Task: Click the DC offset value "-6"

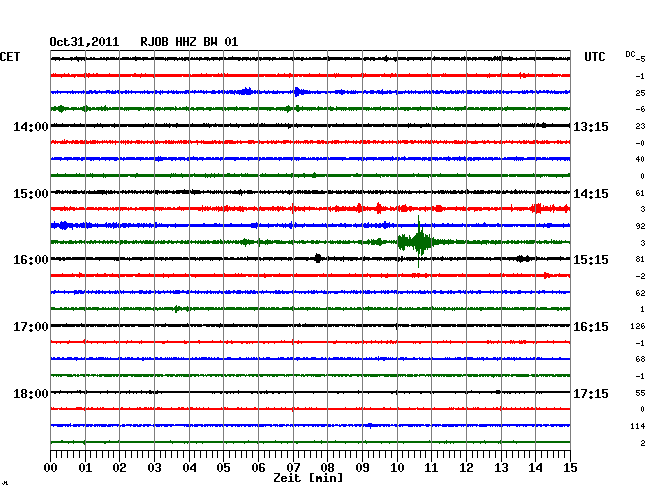Action: pyautogui.click(x=640, y=109)
